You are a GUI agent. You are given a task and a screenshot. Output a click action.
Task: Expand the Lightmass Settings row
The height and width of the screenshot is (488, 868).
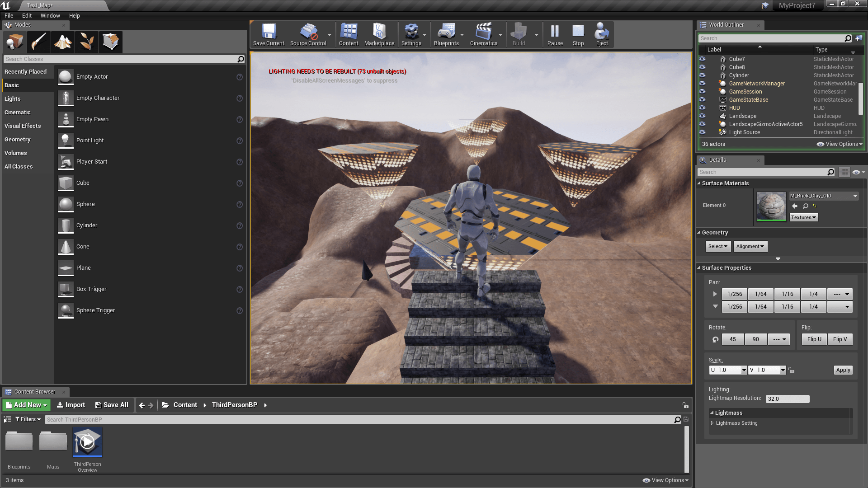coord(712,423)
